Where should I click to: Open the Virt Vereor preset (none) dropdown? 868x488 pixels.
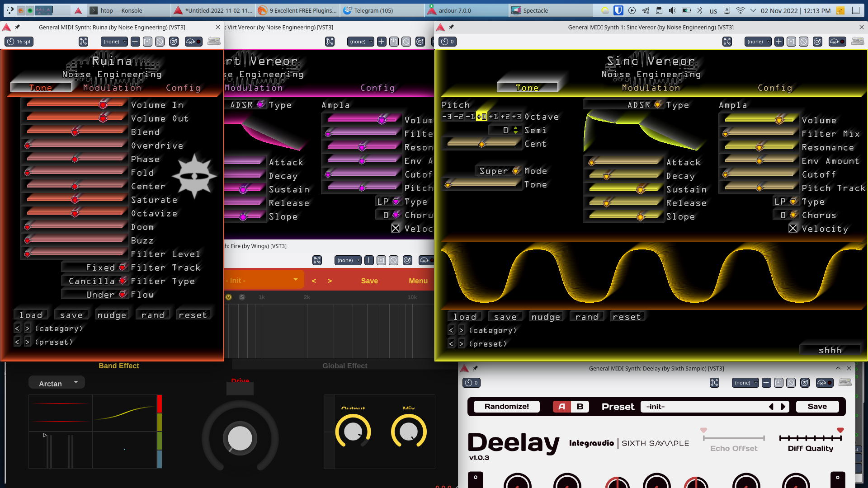pyautogui.click(x=361, y=42)
